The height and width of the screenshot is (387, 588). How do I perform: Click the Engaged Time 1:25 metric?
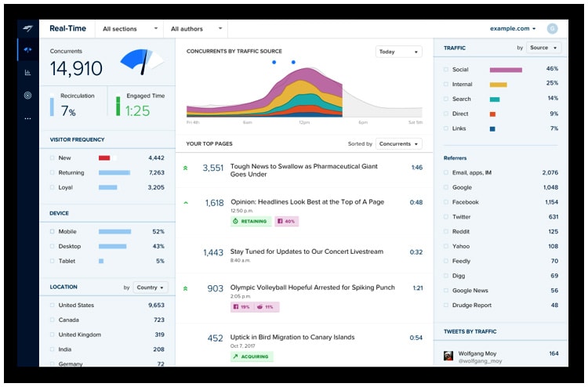coord(140,105)
